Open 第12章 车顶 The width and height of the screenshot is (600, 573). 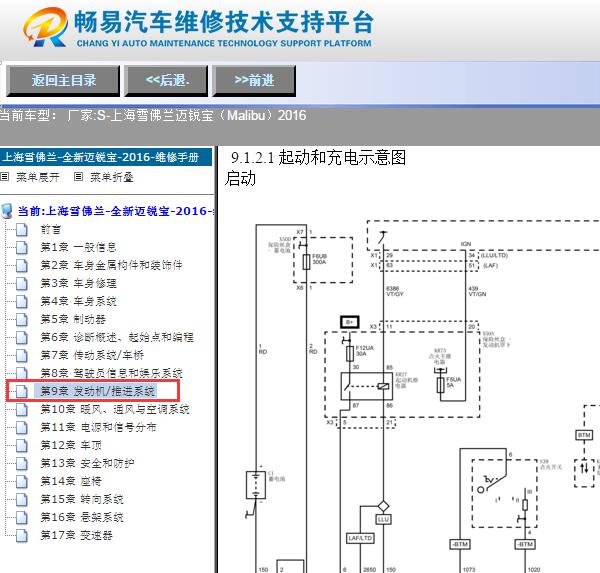(x=71, y=445)
